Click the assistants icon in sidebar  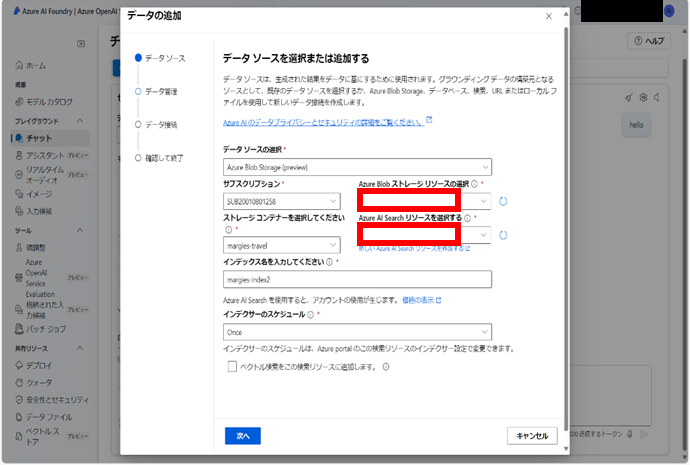tap(19, 155)
